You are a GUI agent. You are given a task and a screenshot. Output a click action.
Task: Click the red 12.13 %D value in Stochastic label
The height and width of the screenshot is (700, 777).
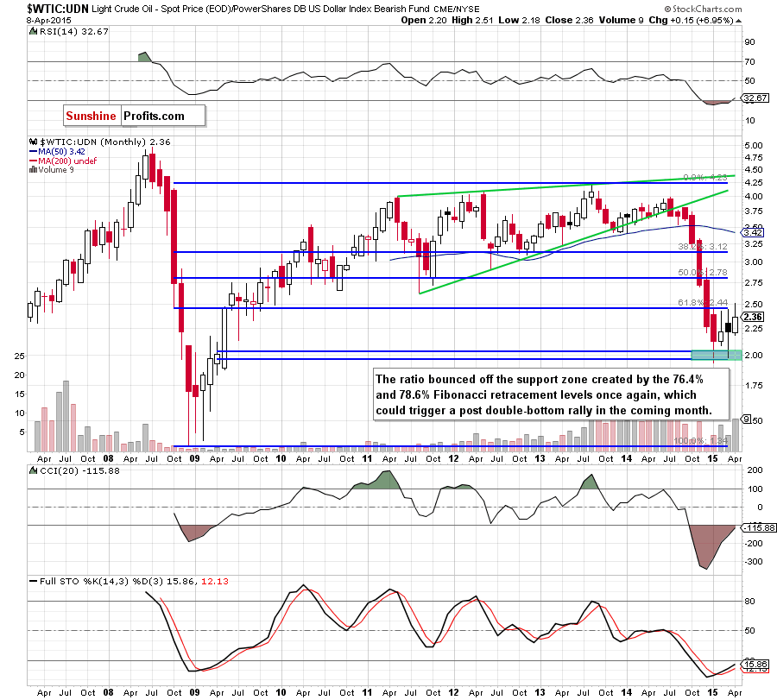pyautogui.click(x=215, y=582)
